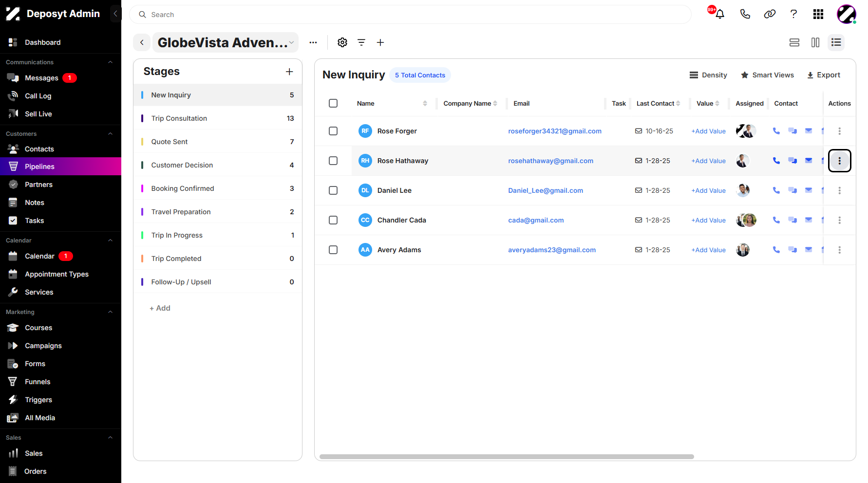Message Daniel Lee with chat icon

[x=793, y=190]
